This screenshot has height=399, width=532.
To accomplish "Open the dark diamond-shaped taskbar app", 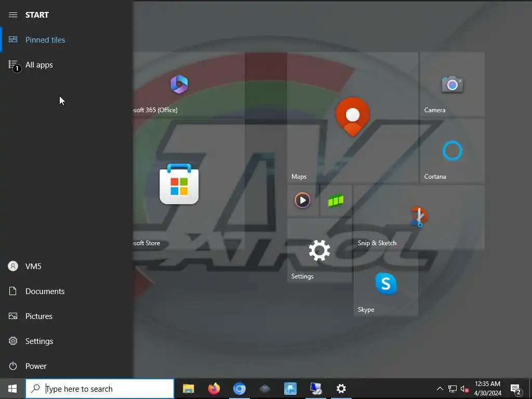I will [x=264, y=389].
